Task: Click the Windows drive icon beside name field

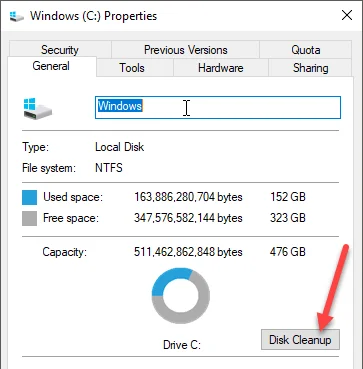Action: [37, 109]
